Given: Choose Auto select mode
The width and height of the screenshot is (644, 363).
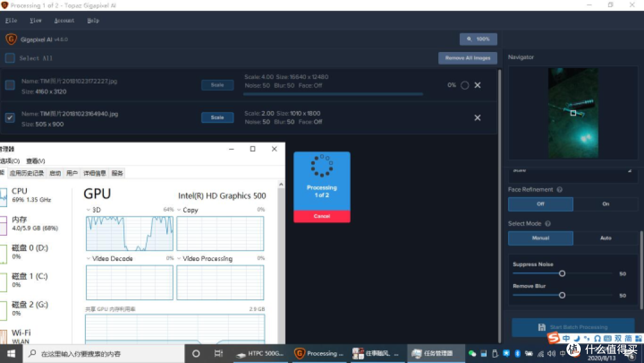Looking at the screenshot, I should point(605,238).
